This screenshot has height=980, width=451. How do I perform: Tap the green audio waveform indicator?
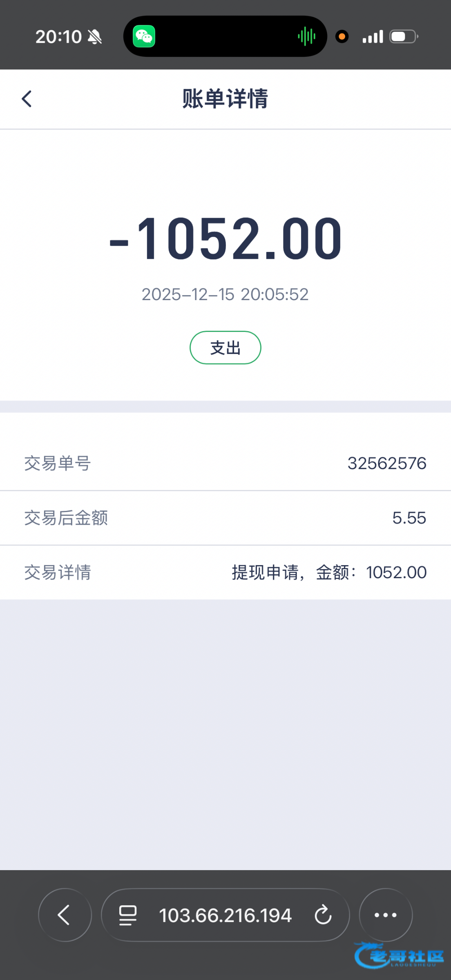point(306,37)
